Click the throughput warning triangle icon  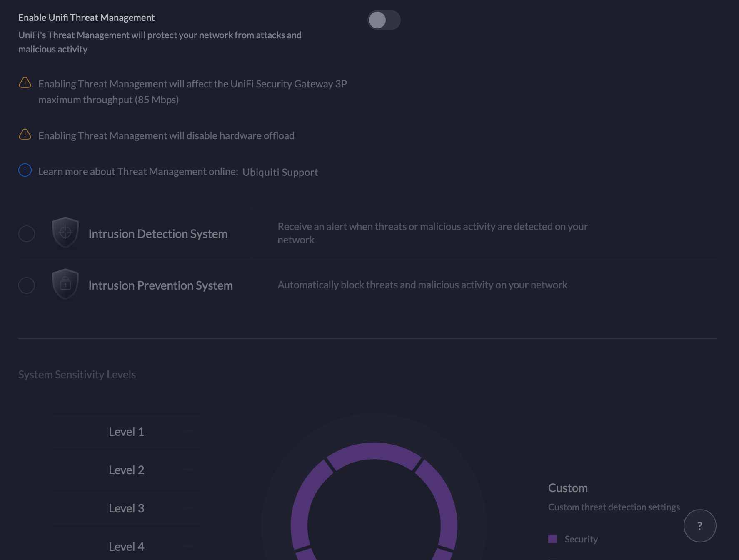click(x=25, y=83)
